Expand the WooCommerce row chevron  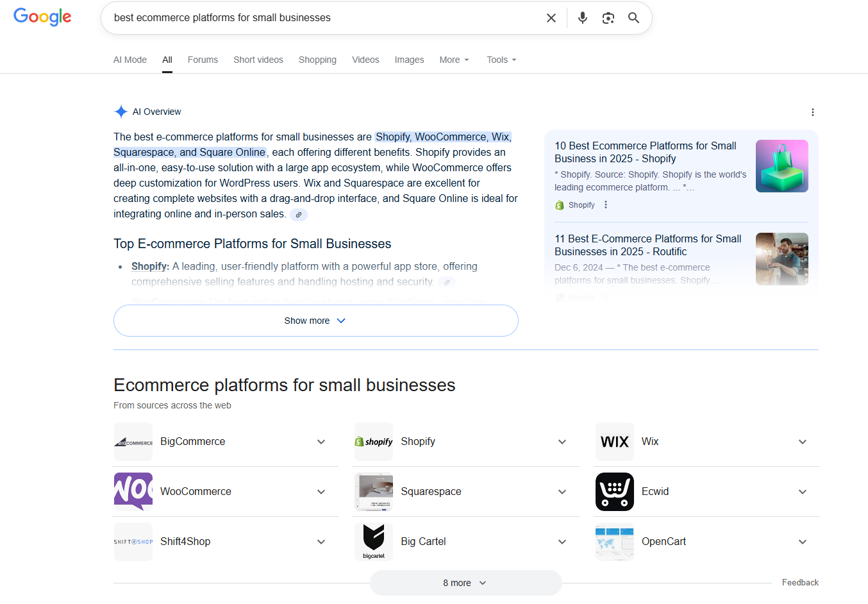tap(321, 492)
